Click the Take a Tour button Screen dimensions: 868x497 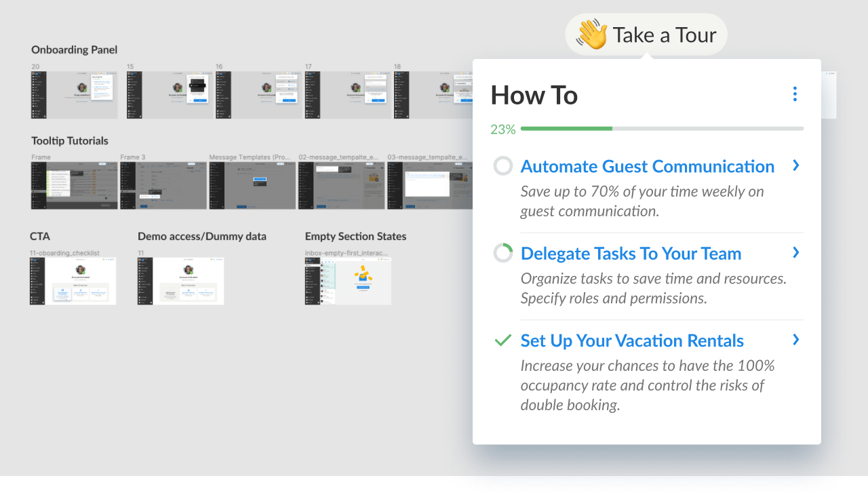click(x=646, y=35)
